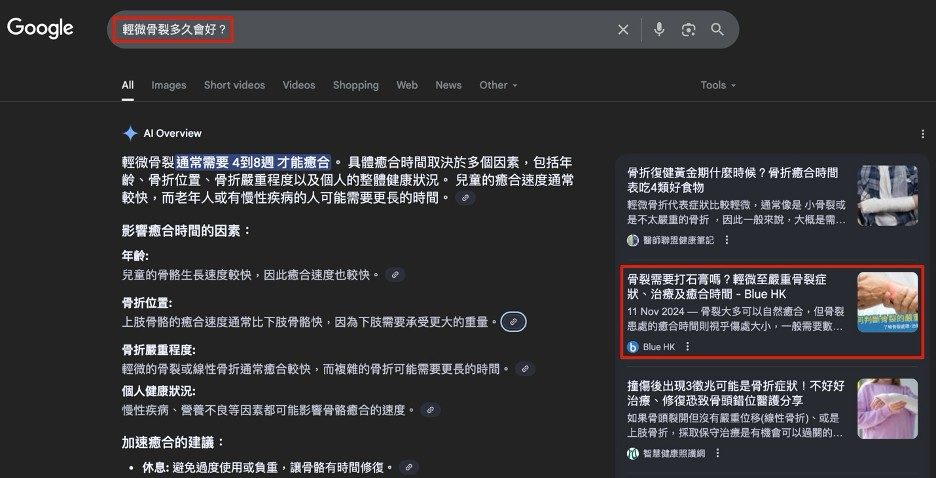Screen dimensions: 936x478
Task: Click the 骨折嚴重程度 subheading
Action: point(159,350)
